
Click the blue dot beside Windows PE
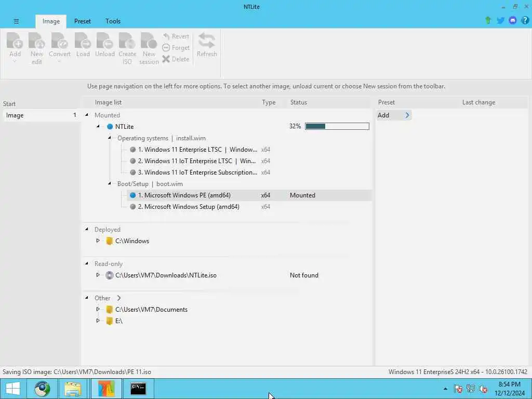point(132,195)
